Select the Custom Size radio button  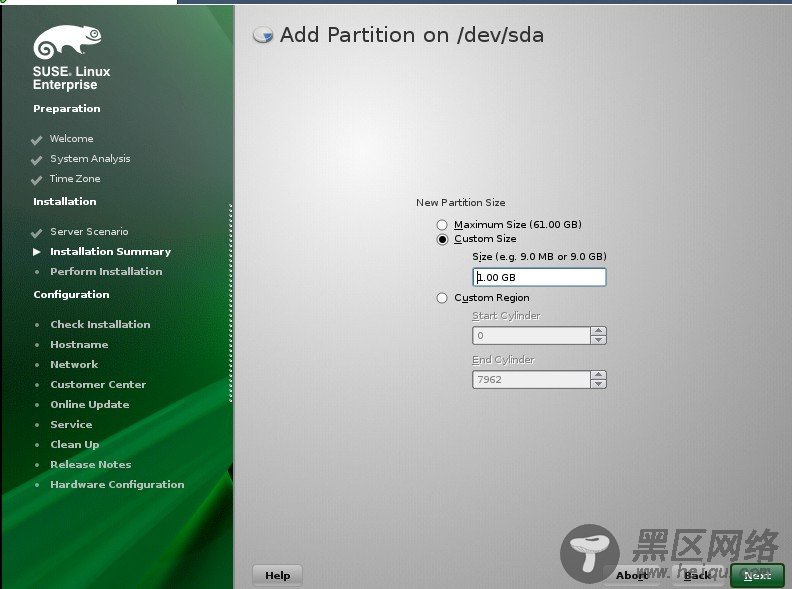coord(442,239)
